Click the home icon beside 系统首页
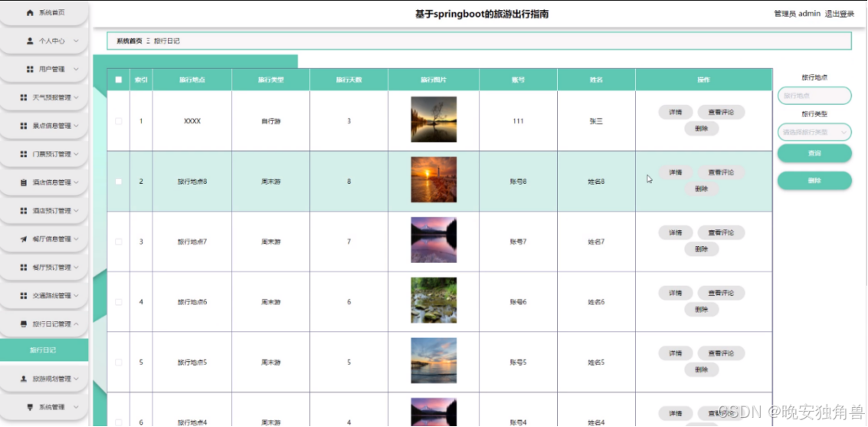 pyautogui.click(x=30, y=13)
